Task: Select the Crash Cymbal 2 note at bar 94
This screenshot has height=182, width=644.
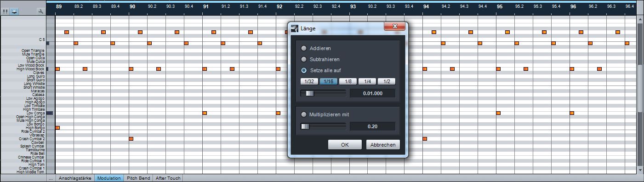Action: click(x=425, y=138)
